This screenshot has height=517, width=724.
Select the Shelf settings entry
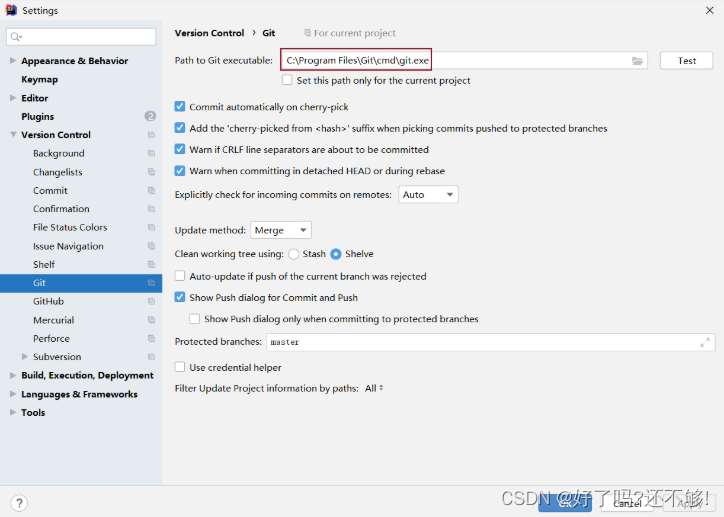[x=44, y=265]
